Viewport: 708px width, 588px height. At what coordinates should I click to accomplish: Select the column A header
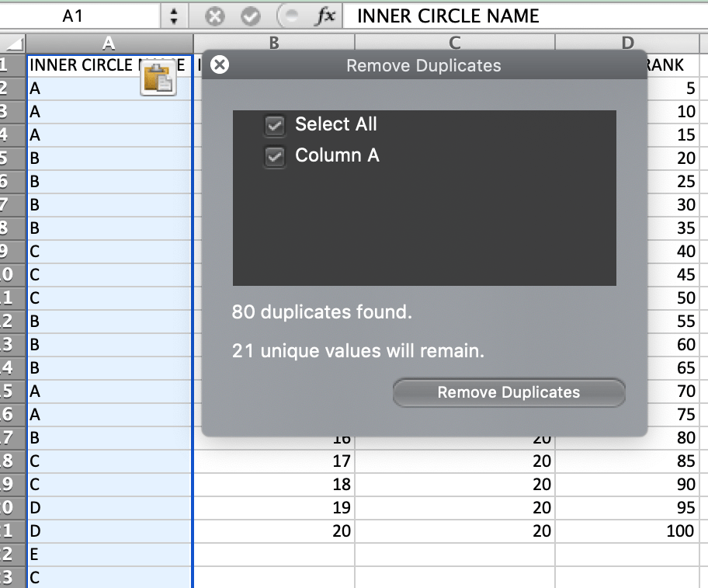[x=109, y=43]
